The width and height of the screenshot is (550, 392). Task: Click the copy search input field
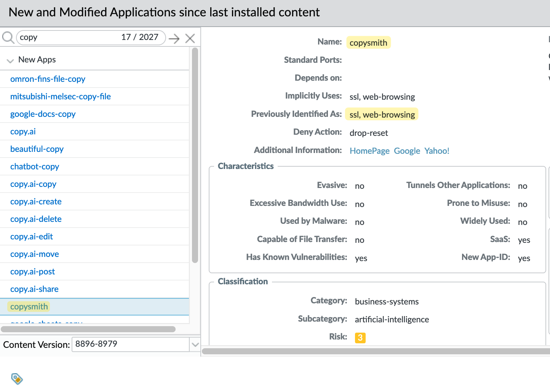[91, 38]
